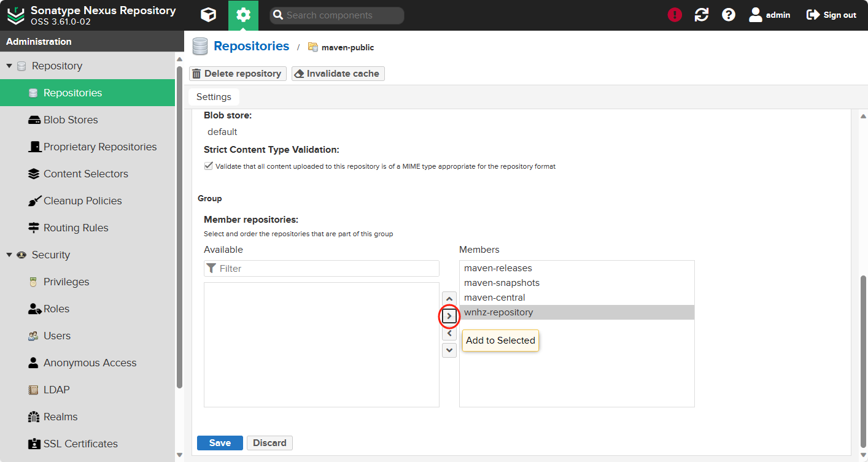
Task: Open Realms in the sidebar
Action: [87, 417]
